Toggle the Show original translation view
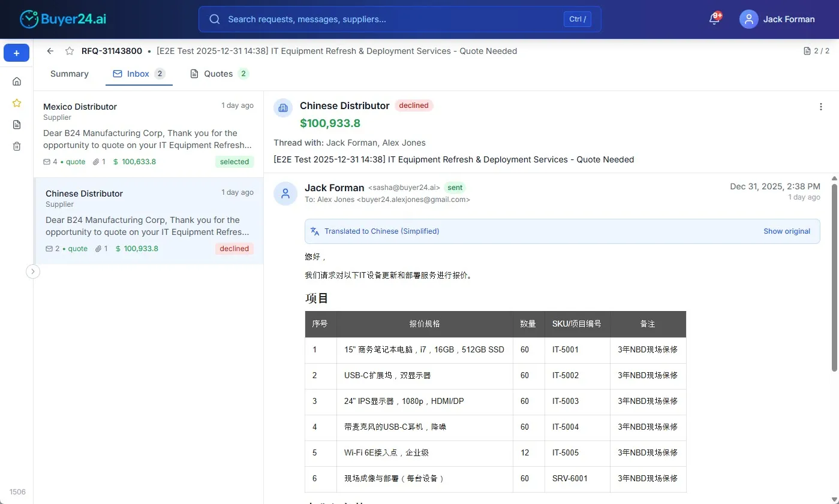Viewport: 839px width, 504px height. pos(786,231)
